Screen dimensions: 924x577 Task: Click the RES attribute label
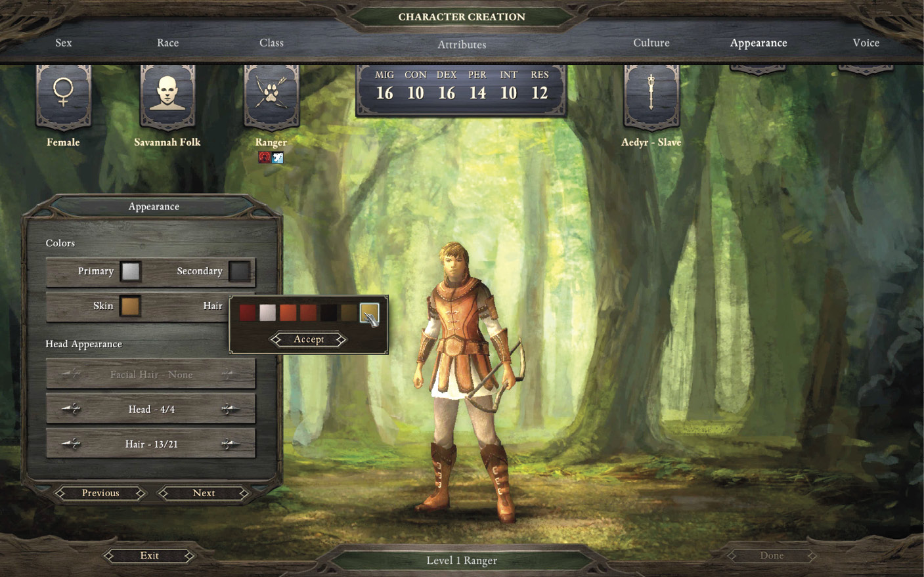[x=540, y=75]
